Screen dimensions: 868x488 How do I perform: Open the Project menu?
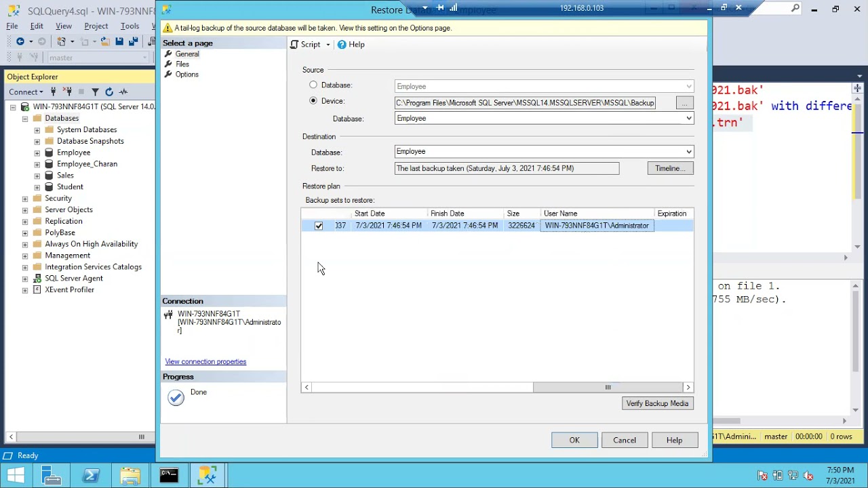pyautogui.click(x=96, y=26)
